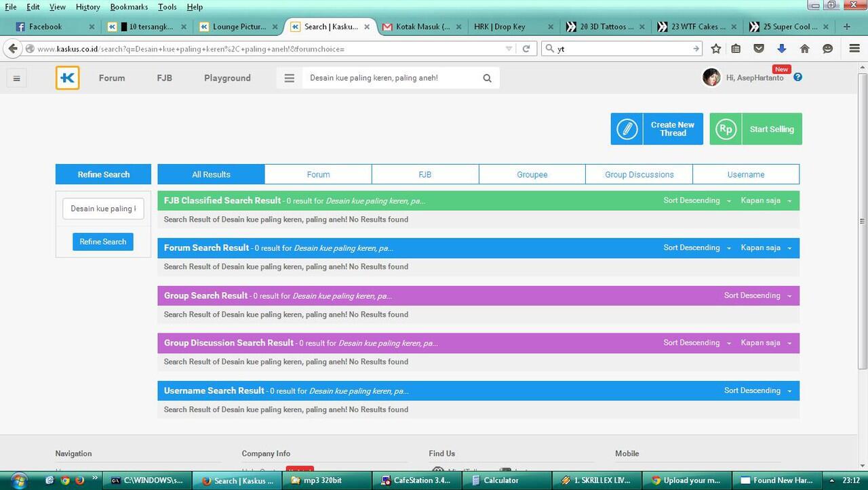868x490 pixels.
Task: Click the Refine Search text input field
Action: tap(103, 209)
